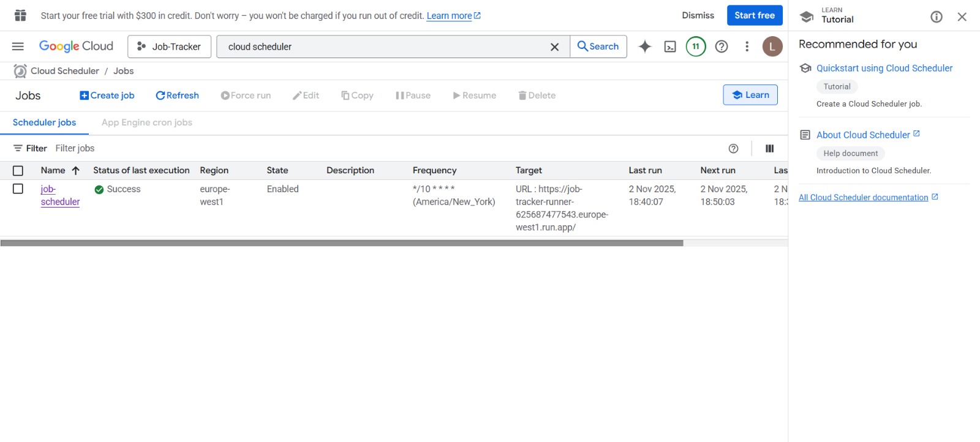Open the job-scheduler job link
Image resolution: width=980 pixels, height=442 pixels.
pos(60,195)
